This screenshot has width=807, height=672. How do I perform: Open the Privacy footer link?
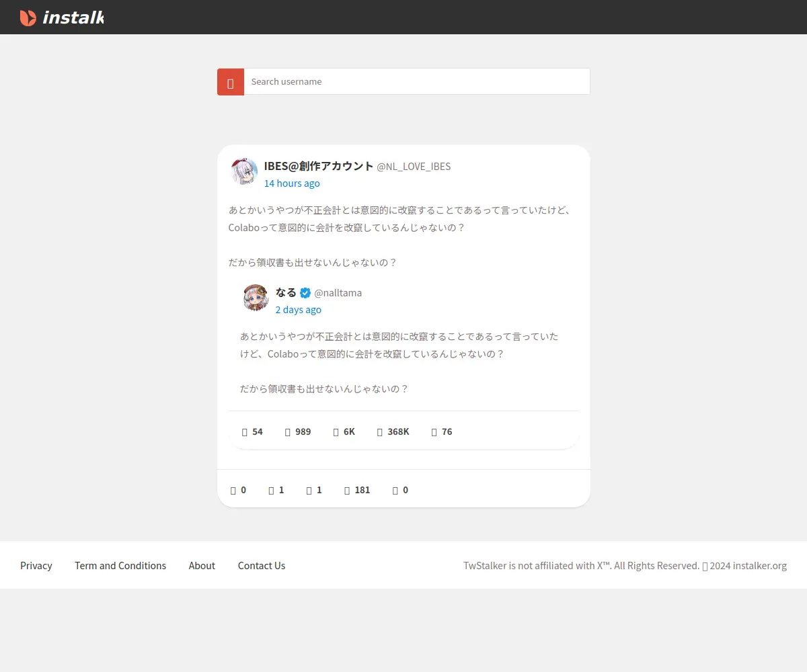(36, 566)
